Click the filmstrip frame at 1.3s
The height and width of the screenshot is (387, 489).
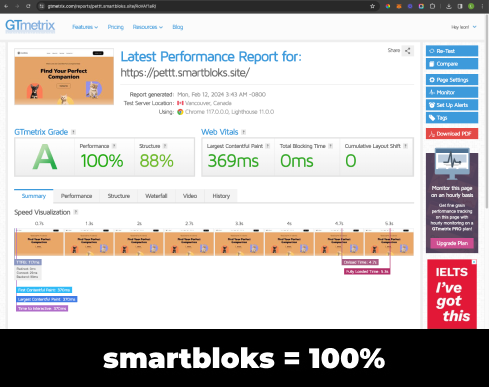click(x=89, y=242)
